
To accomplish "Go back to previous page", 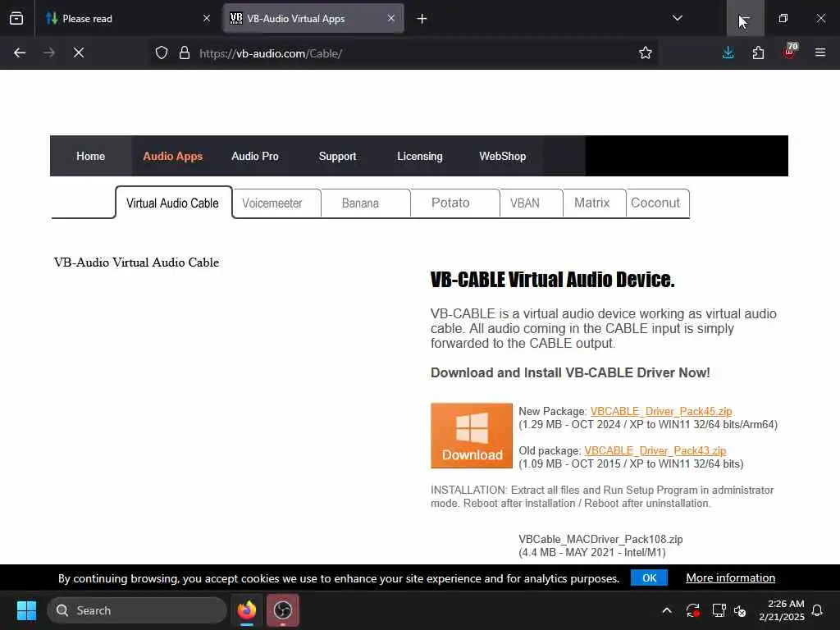I will 20,53.
